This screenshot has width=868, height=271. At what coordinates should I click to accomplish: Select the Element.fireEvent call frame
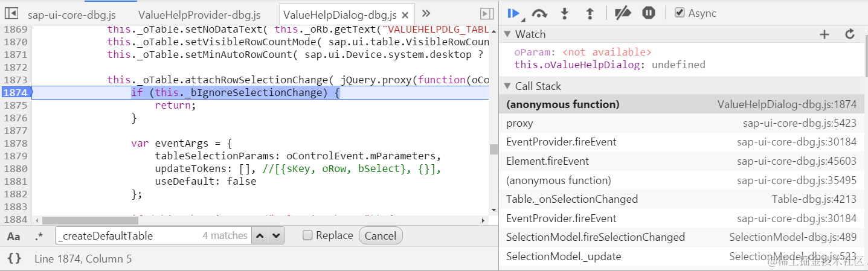pyautogui.click(x=681, y=161)
